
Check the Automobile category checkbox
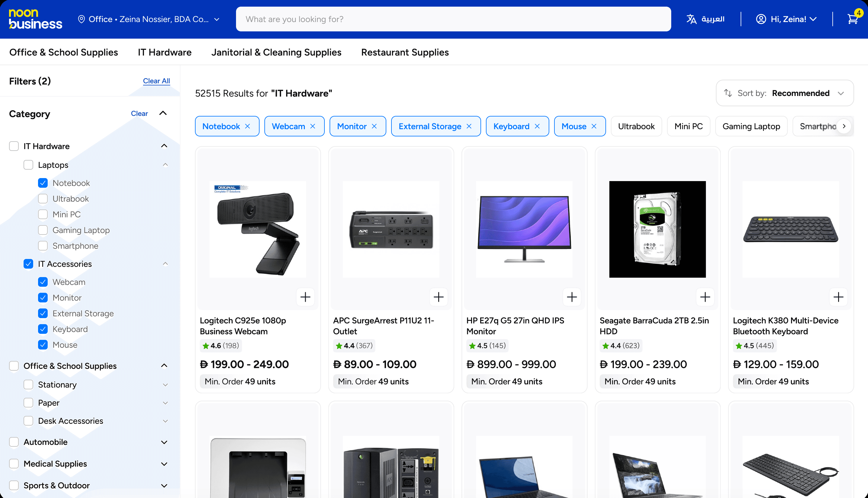(x=14, y=442)
